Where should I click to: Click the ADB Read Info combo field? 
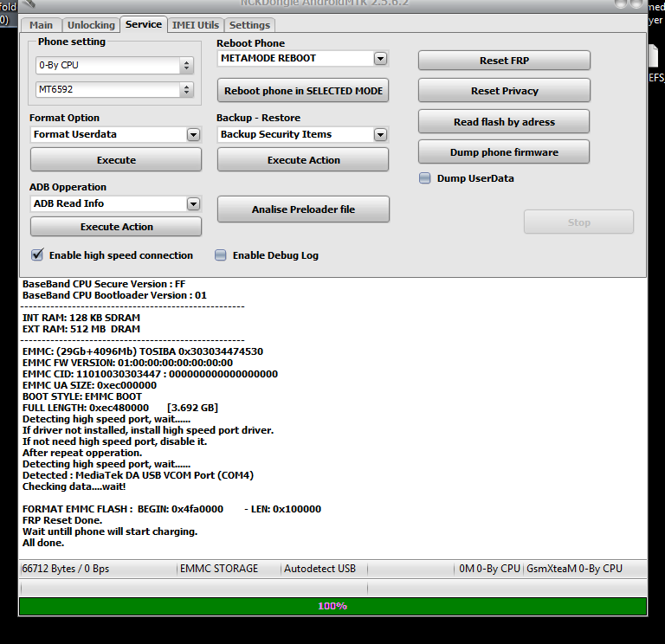point(116,203)
